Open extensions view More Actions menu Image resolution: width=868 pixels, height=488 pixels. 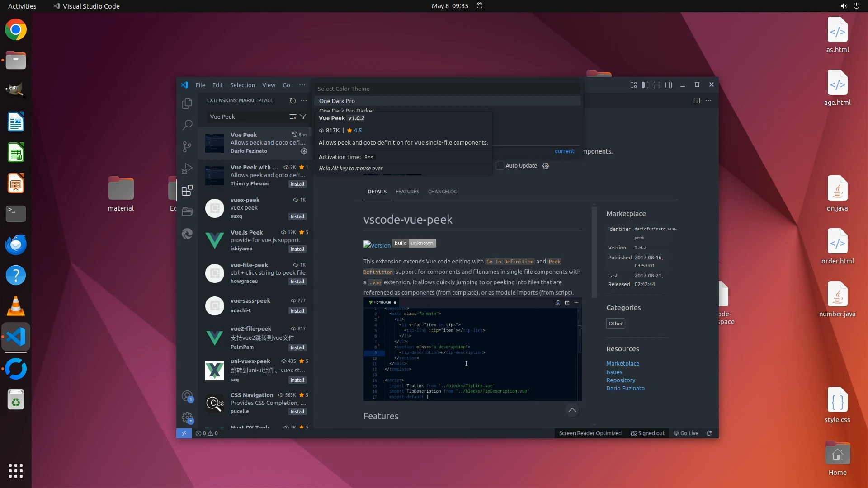tap(304, 101)
